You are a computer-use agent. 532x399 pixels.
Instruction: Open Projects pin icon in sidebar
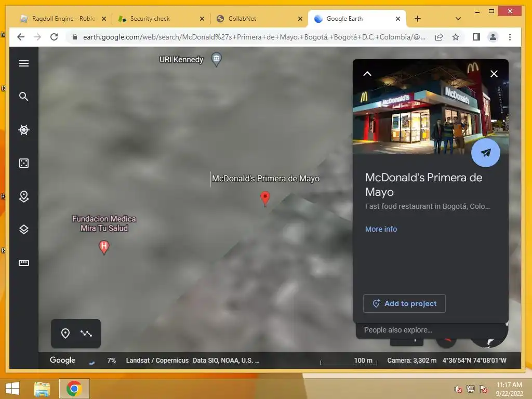pos(24,196)
